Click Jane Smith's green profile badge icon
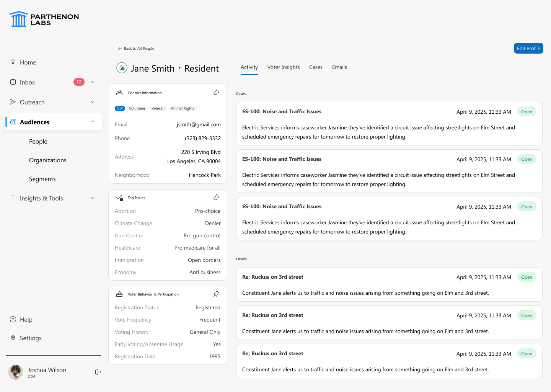Screen dimensions: 551x392 122,68
